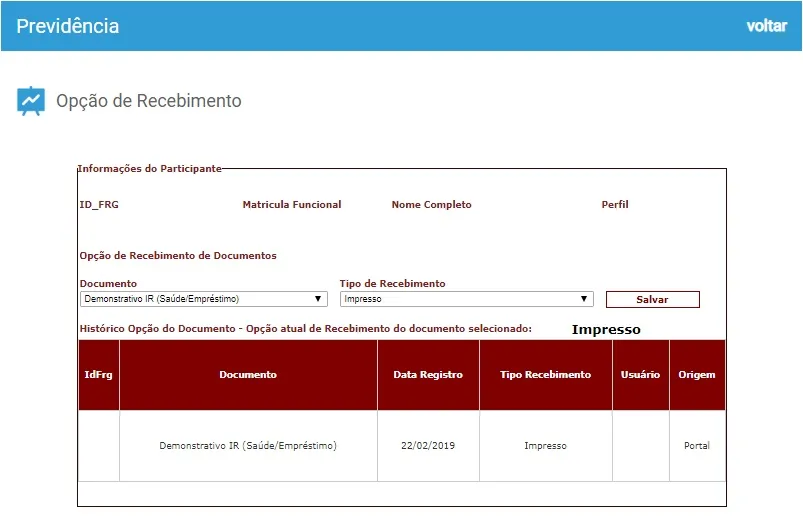Save the option with the Salvar button
The image size is (803, 525).
[652, 300]
